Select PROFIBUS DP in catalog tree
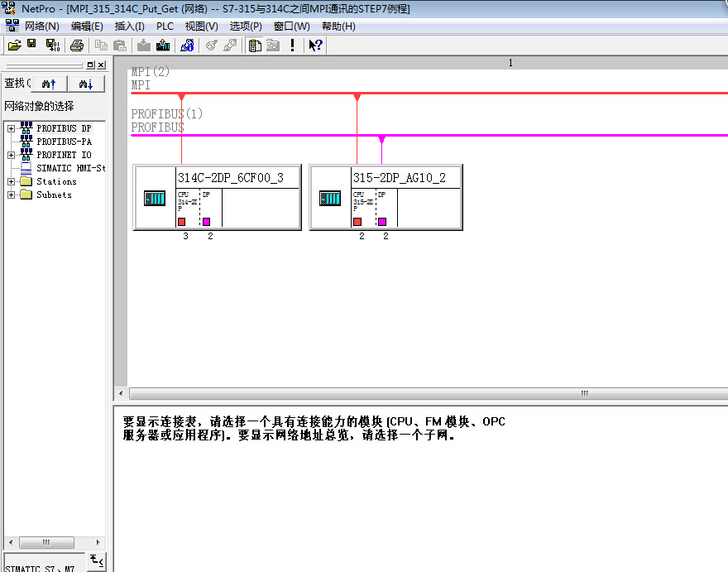728x572 pixels. click(64, 128)
